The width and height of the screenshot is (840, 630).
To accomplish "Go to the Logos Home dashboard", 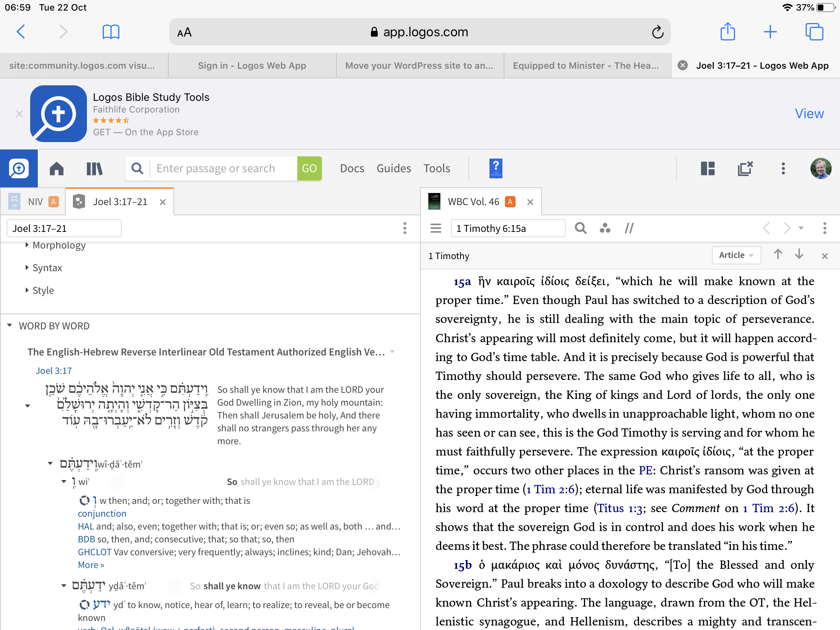I will coord(57,168).
